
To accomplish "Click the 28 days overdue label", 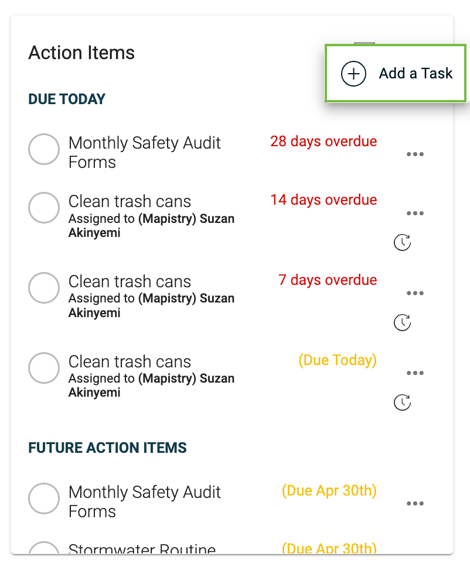I will point(324,141).
